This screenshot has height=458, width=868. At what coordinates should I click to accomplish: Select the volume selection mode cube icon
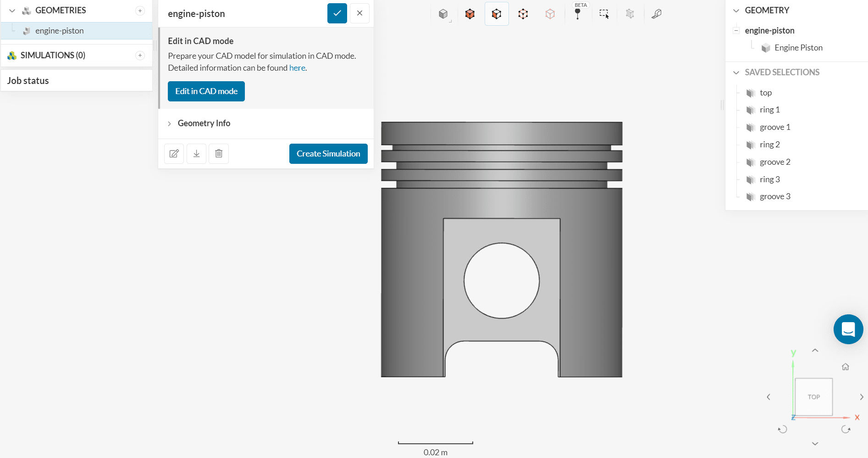[x=470, y=14]
